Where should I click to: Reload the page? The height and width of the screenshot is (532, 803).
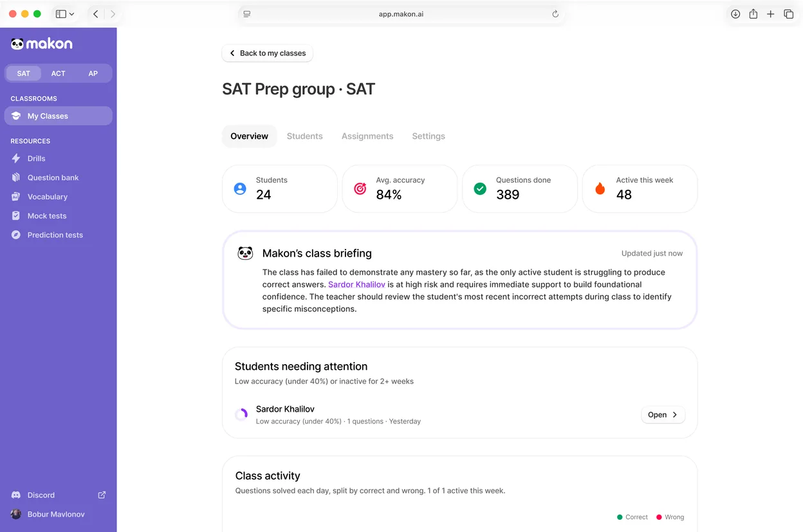pos(555,14)
